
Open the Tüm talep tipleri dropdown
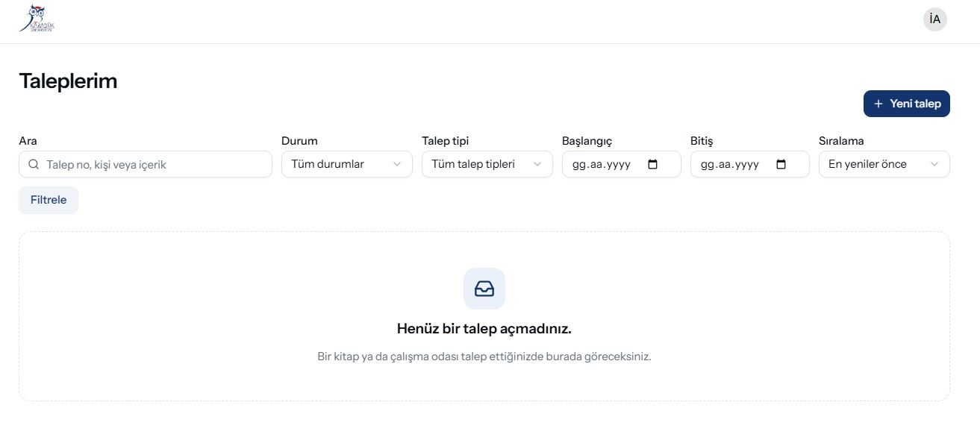[487, 164]
